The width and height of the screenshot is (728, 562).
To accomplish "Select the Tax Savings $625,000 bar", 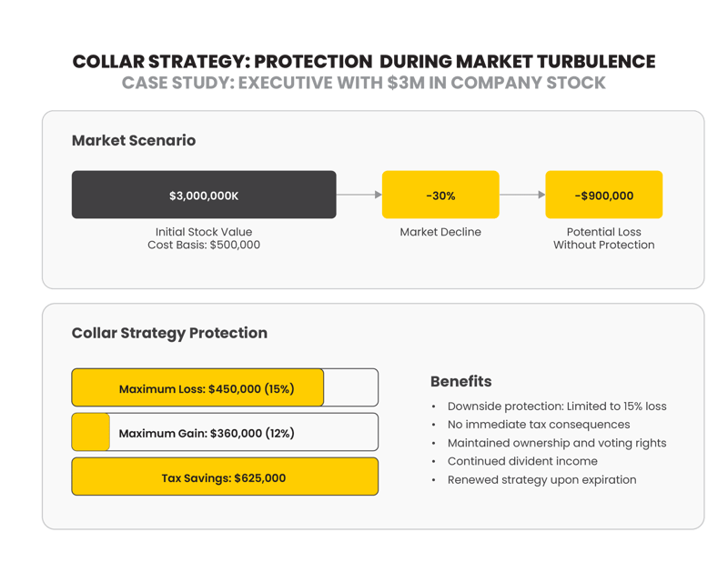I will (x=225, y=477).
